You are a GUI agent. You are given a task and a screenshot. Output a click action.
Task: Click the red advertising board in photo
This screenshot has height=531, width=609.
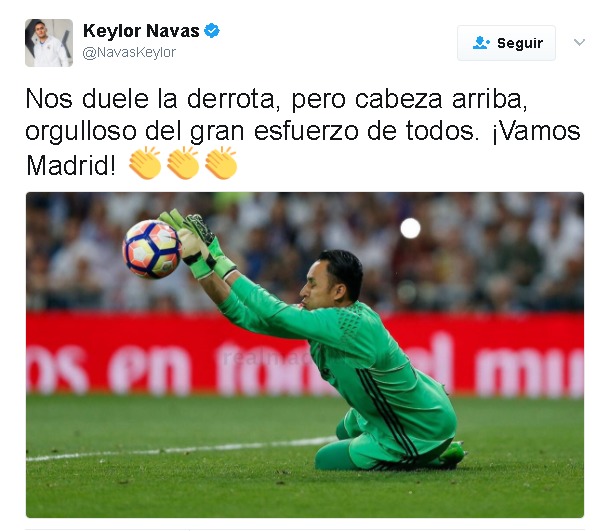pos(305,354)
